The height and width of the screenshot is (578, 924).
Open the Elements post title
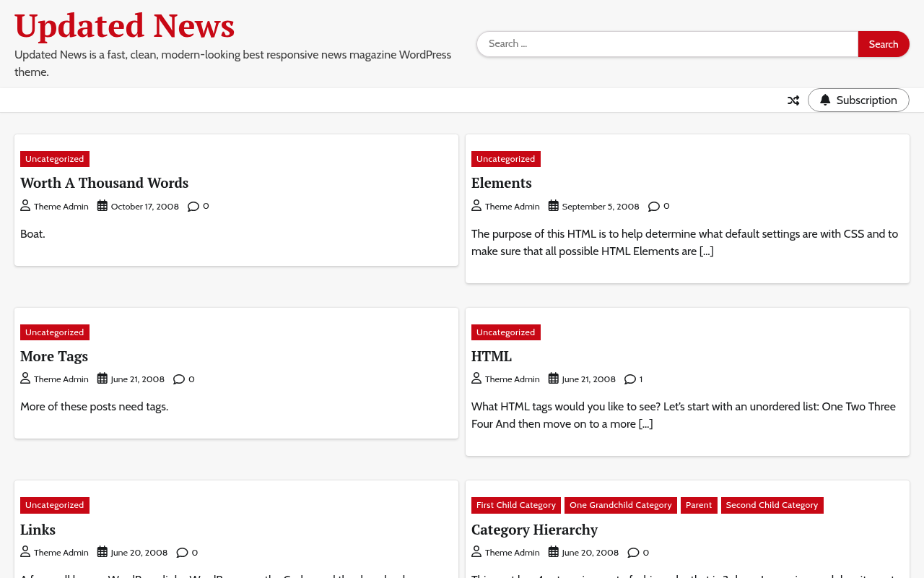click(501, 183)
